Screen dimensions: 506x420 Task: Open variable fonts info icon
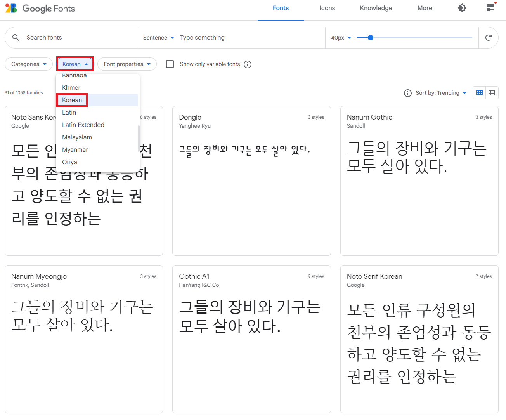click(248, 64)
